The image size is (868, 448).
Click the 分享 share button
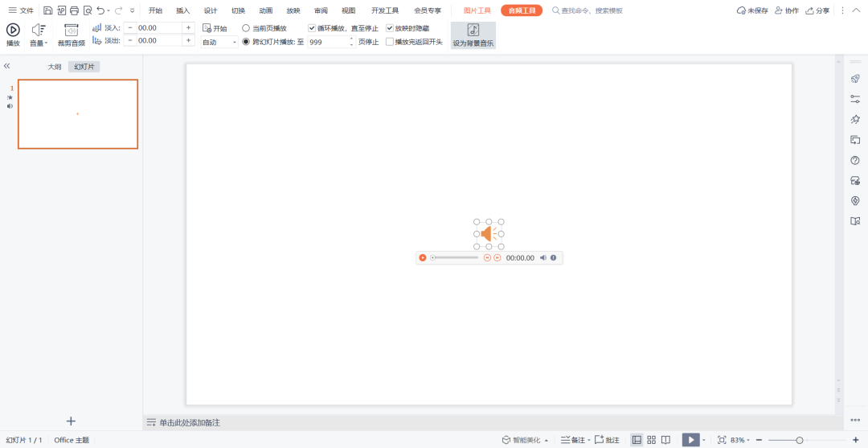[817, 10]
